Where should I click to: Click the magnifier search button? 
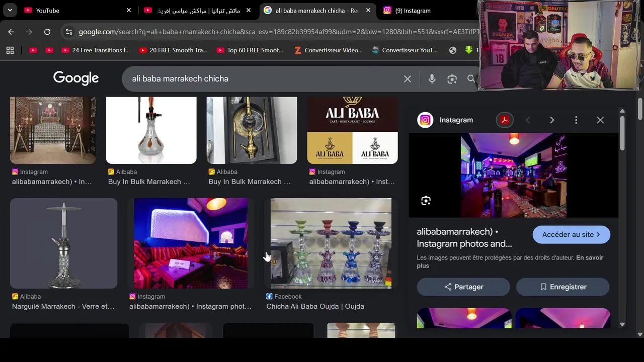pos(471,79)
